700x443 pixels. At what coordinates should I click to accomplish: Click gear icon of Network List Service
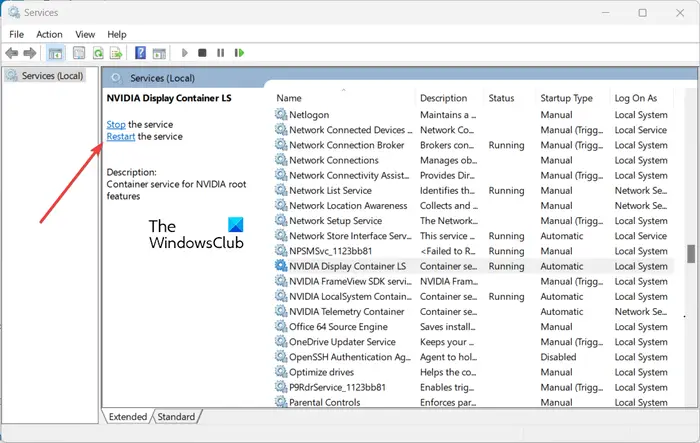point(281,190)
